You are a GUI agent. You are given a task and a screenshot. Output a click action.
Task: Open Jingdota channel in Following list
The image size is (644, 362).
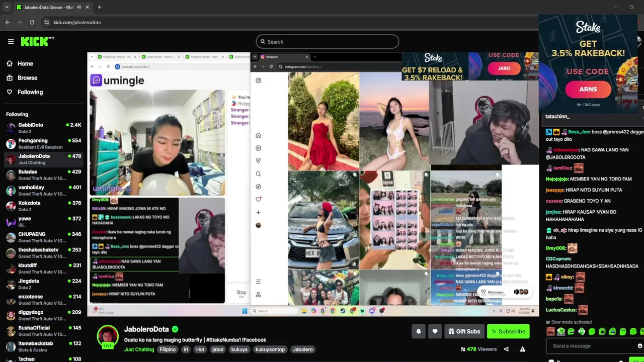(x=43, y=284)
